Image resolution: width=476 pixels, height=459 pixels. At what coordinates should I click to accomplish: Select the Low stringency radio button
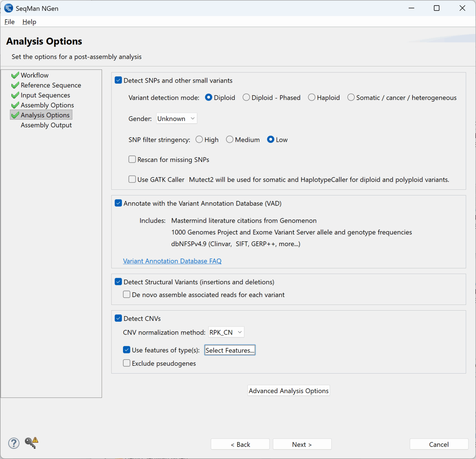[271, 140]
